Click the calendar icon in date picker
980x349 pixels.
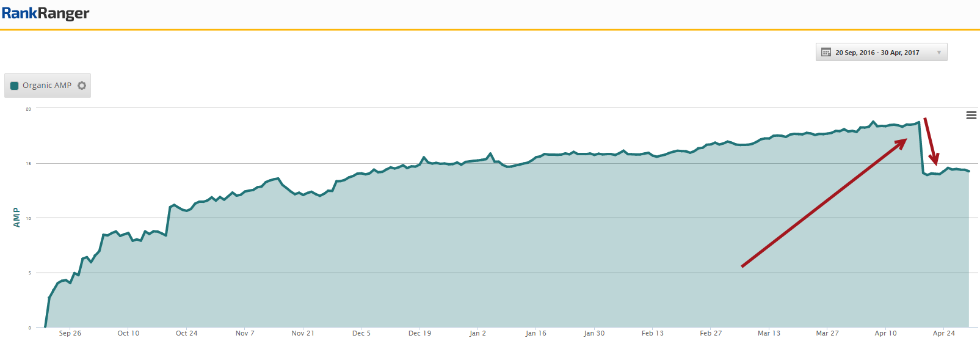point(826,53)
